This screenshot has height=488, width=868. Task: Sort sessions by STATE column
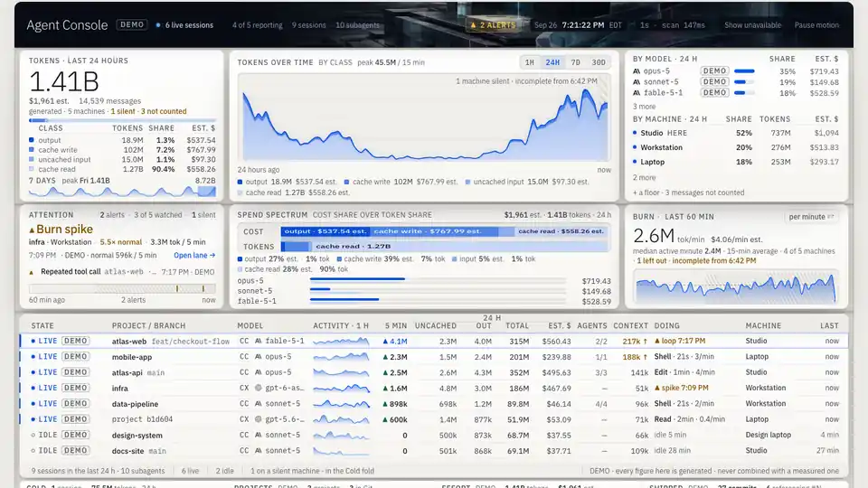[x=42, y=326]
